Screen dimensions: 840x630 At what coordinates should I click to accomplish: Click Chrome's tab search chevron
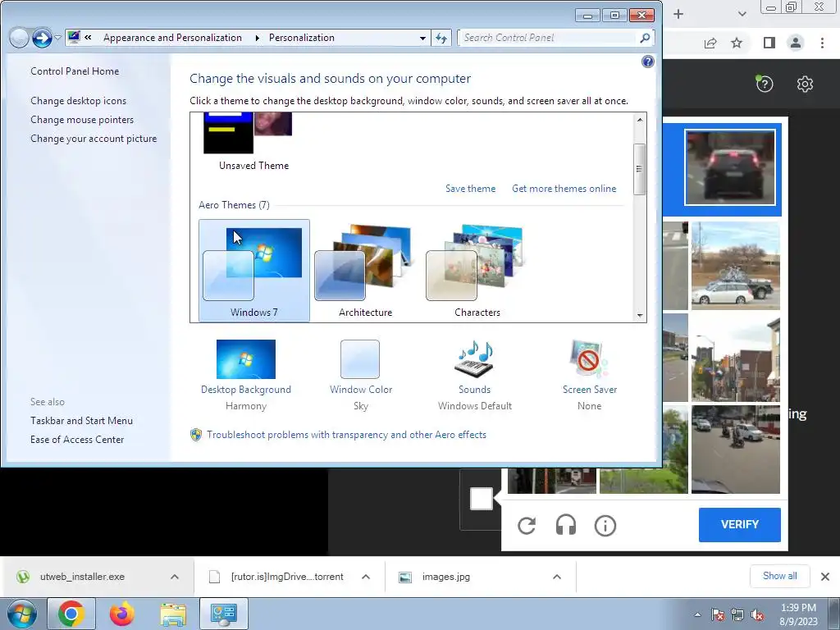742,14
